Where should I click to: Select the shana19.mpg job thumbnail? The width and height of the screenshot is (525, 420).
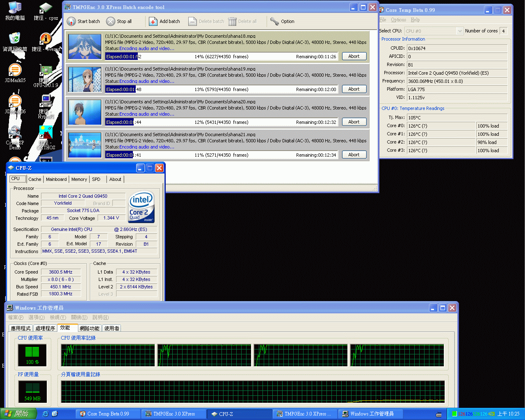pos(85,79)
